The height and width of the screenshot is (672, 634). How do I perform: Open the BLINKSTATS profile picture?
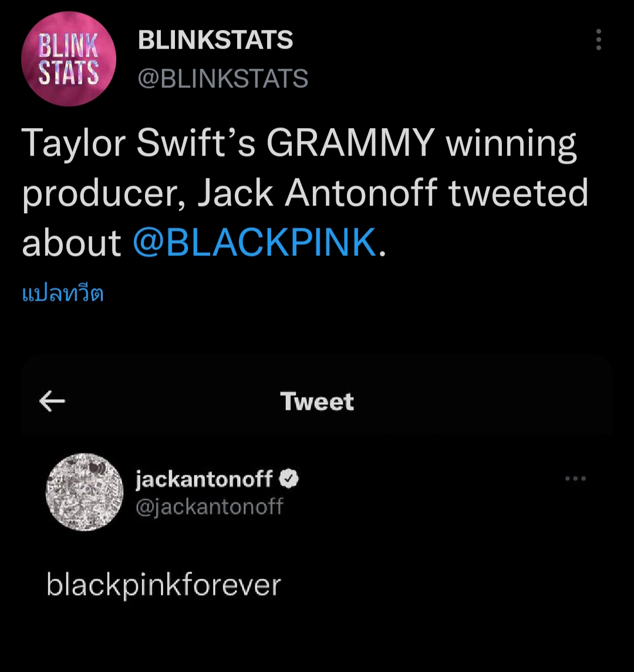(x=68, y=59)
